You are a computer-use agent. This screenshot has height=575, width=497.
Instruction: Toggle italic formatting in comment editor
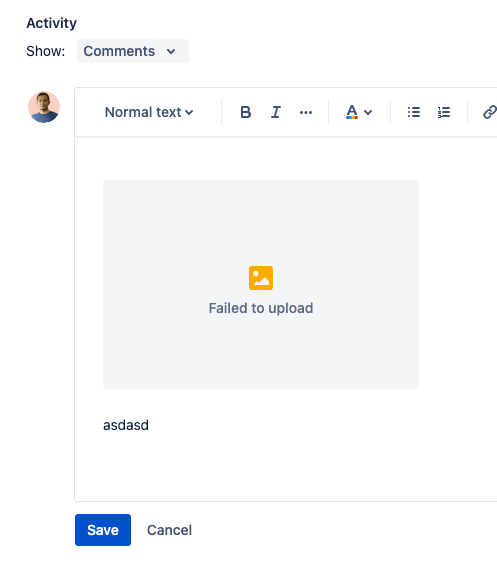click(276, 112)
